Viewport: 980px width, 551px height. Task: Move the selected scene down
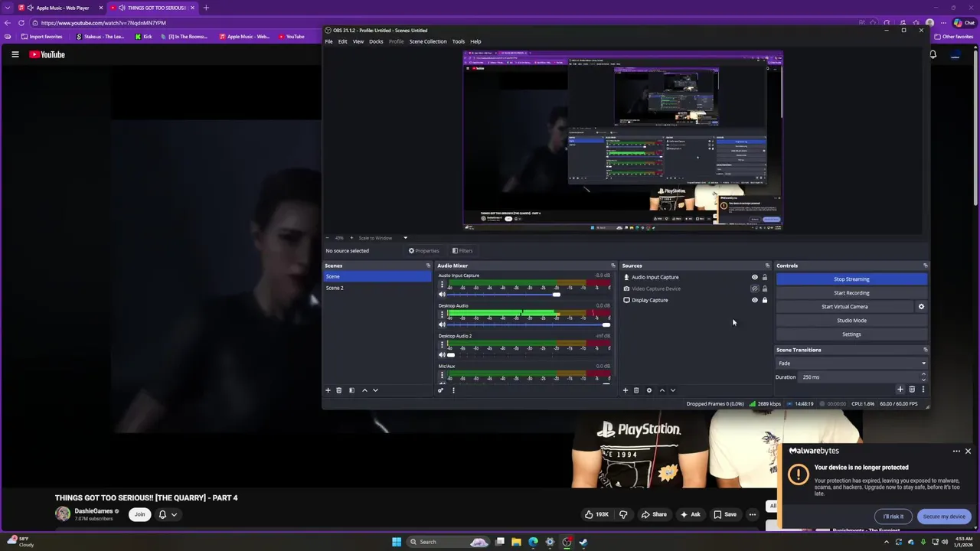[x=375, y=390]
